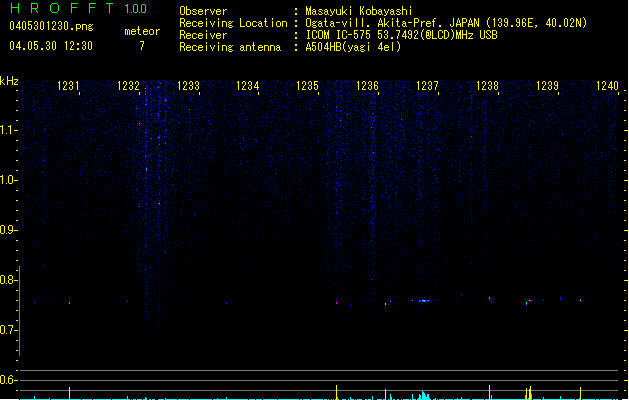Click the 1.0 kHz frequency axis label

(8, 180)
